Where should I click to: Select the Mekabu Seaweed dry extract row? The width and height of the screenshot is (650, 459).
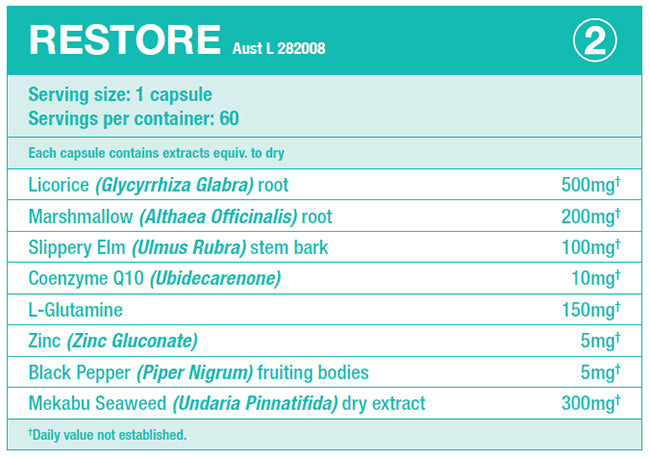pyautogui.click(x=227, y=404)
